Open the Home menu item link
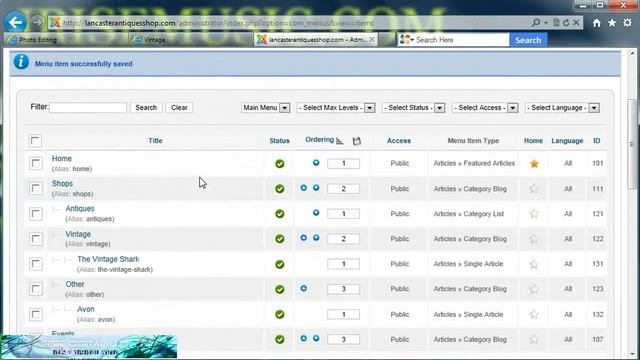The width and height of the screenshot is (640, 360). click(x=62, y=158)
